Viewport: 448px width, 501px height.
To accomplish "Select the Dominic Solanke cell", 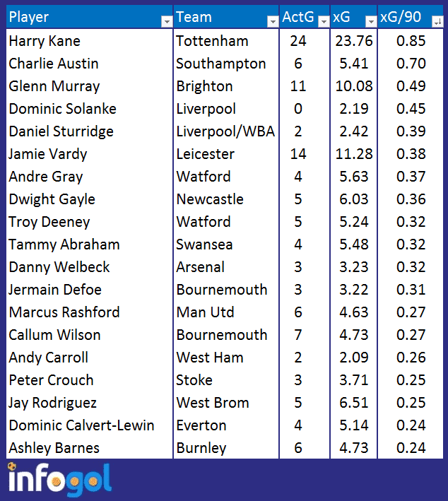I will tap(90, 109).
